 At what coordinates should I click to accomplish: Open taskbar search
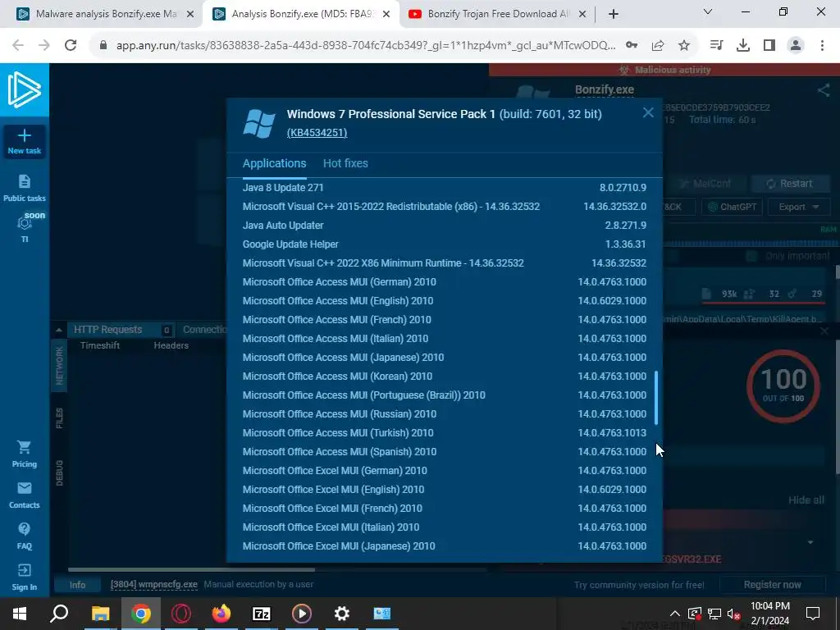(59, 614)
